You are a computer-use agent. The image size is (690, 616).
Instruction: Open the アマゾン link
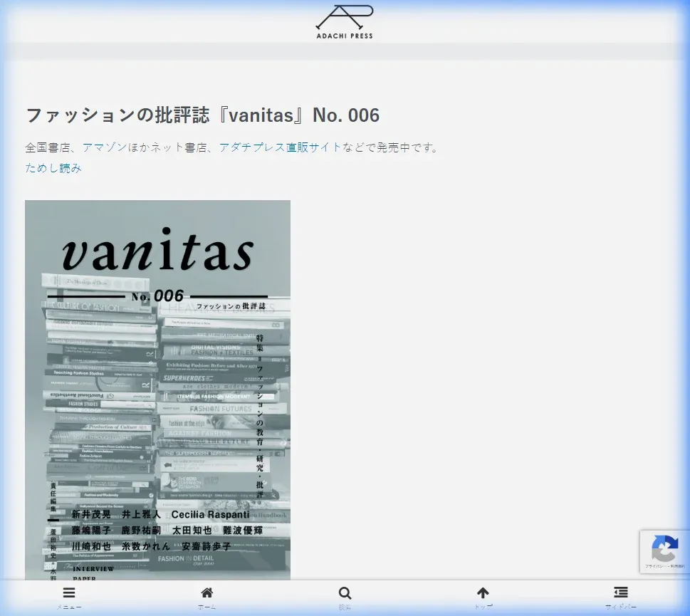tap(105, 147)
